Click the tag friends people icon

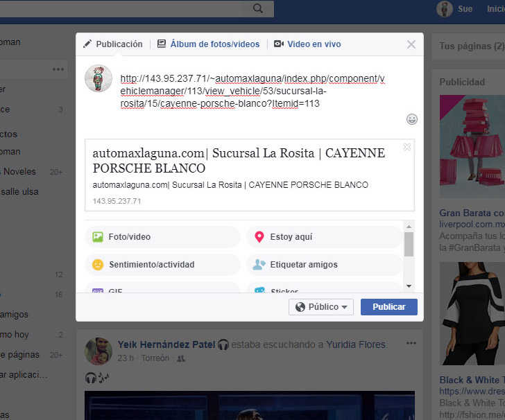tap(259, 265)
